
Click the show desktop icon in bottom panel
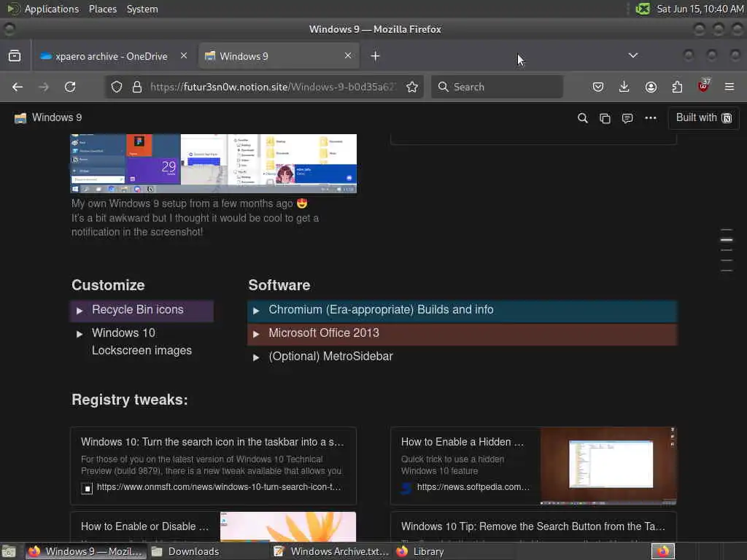pyautogui.click(x=9, y=551)
